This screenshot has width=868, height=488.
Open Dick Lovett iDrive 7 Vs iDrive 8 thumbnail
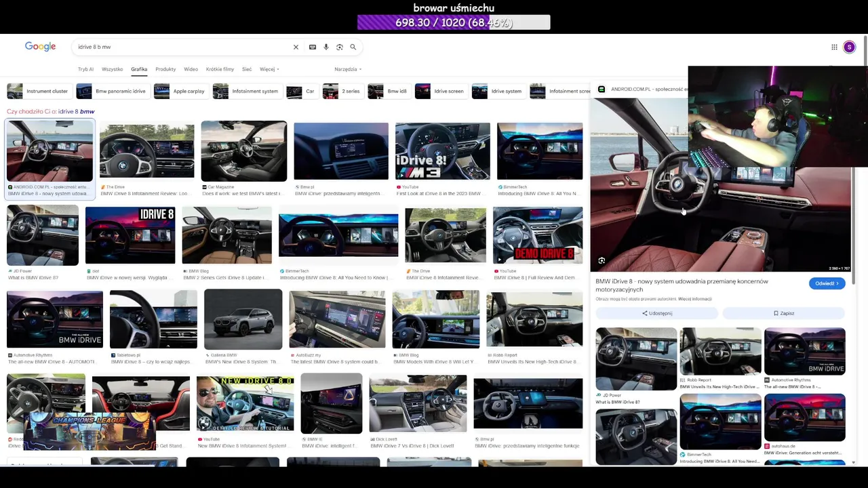(418, 403)
